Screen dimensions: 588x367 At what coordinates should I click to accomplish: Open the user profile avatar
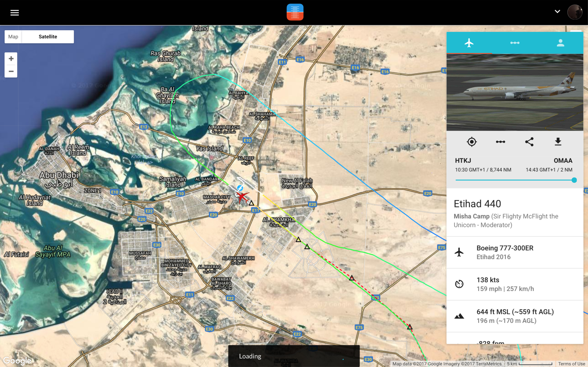574,12
